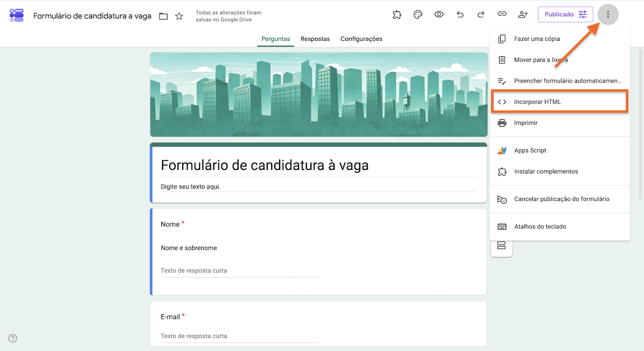644x351 pixels.
Task: Redo the last change
Action: coord(481,15)
